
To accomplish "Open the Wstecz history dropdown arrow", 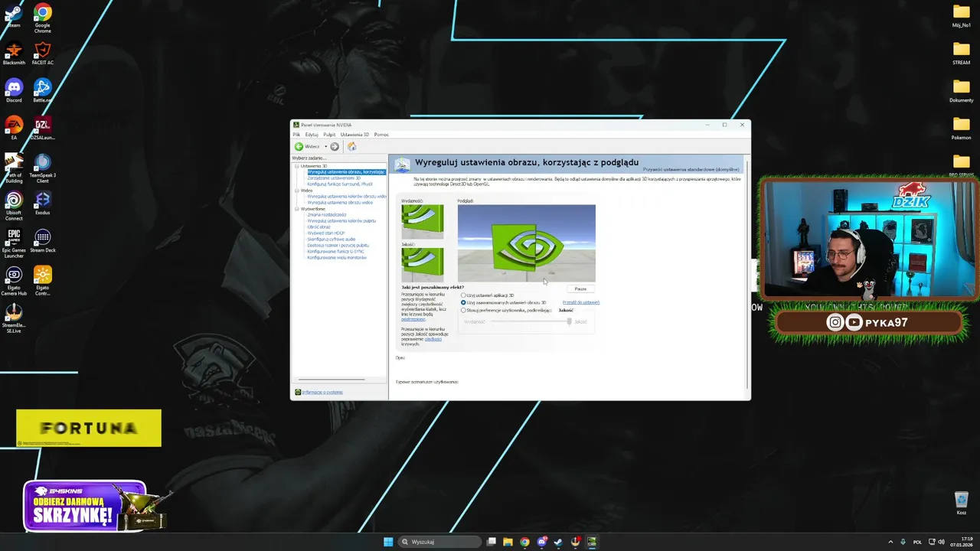I will (x=325, y=146).
